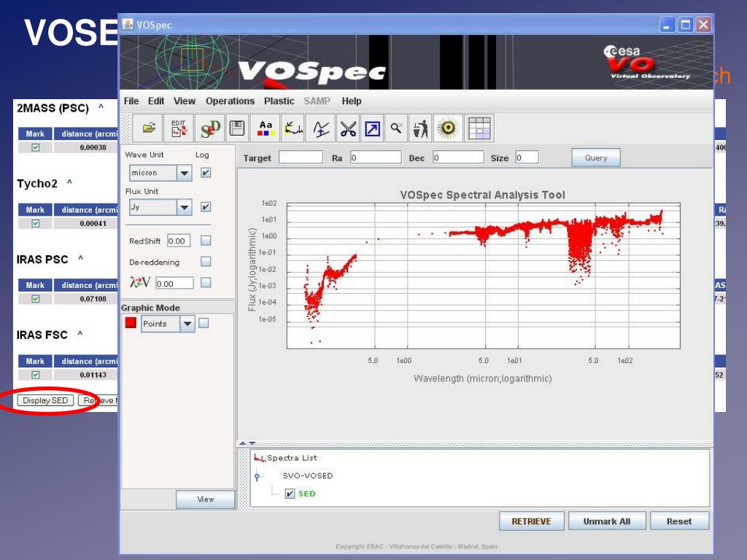This screenshot has height=560, width=747.
Task: Open the SAMP menu
Action: [317, 101]
